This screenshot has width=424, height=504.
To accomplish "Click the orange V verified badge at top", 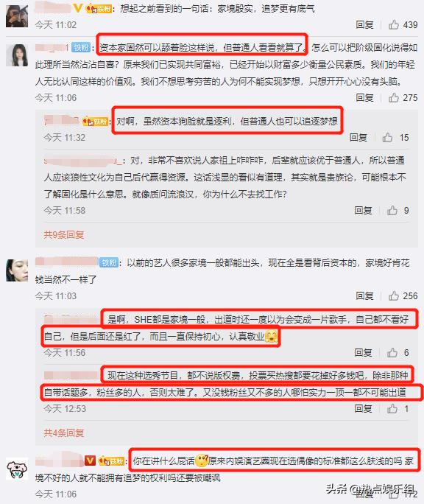I will click(x=77, y=8).
